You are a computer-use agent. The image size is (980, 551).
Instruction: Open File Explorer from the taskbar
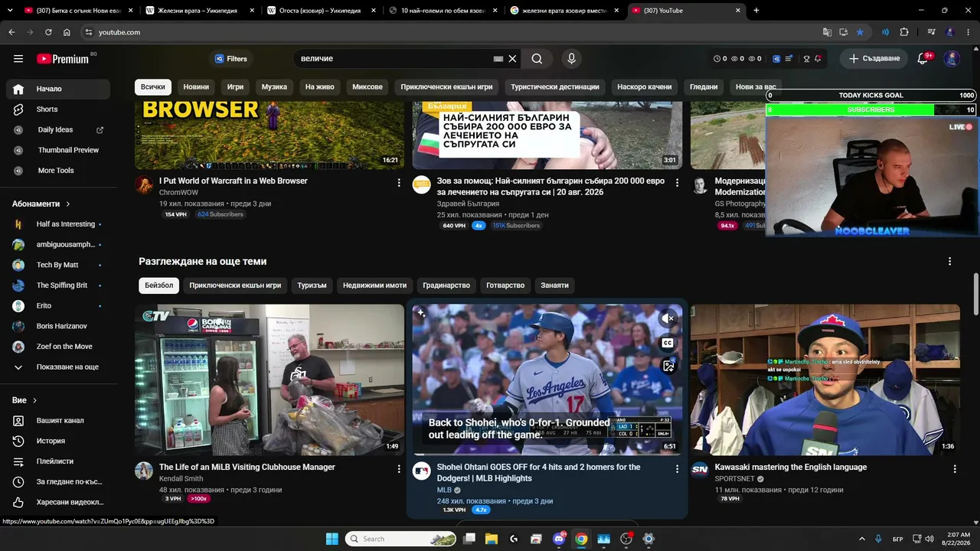click(492, 539)
